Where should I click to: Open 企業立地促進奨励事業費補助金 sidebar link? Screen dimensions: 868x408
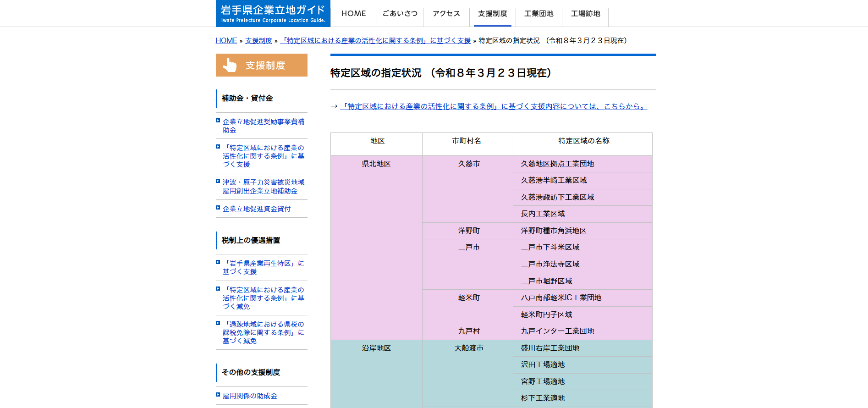[x=264, y=126]
